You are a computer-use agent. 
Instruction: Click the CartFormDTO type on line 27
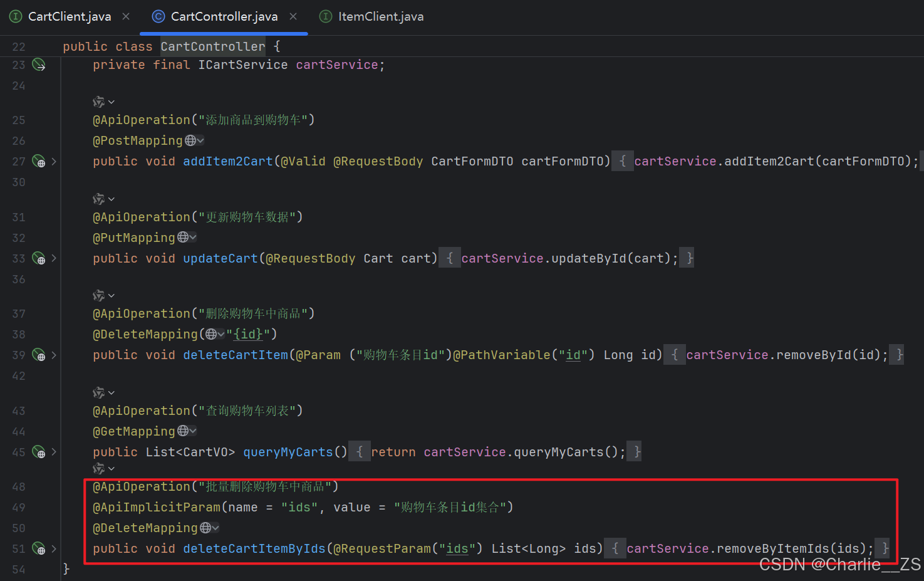472,162
